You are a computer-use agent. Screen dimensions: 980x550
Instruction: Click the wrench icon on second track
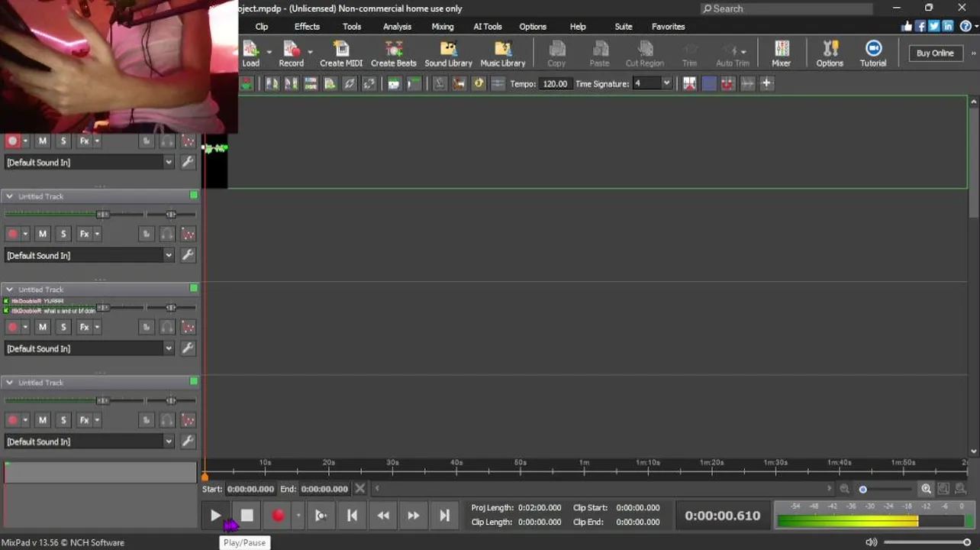coord(187,255)
